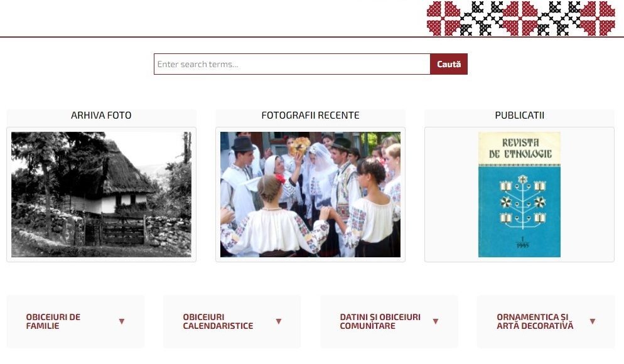Screen dimensions: 624x364
Task: Expand Obiceiuri Calendaristice arrow
Action: [x=279, y=321]
